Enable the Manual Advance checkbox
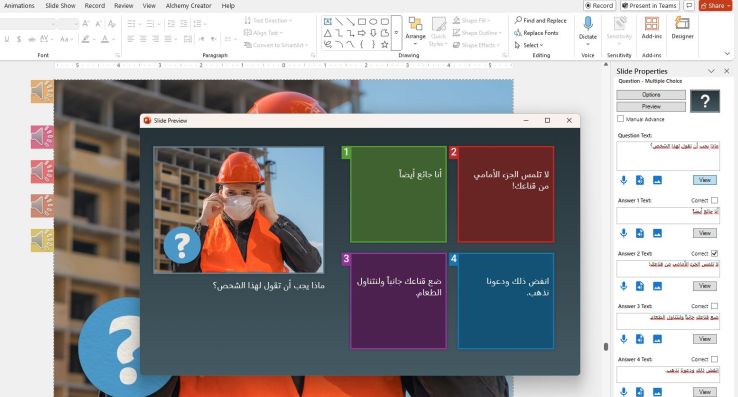This screenshot has width=738, height=397. pyautogui.click(x=620, y=119)
